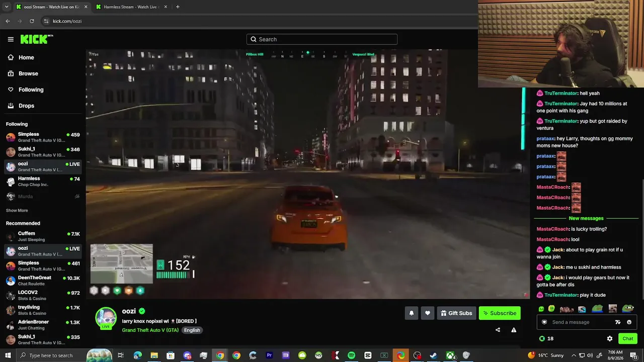Click the bell notification icon

pos(412,313)
